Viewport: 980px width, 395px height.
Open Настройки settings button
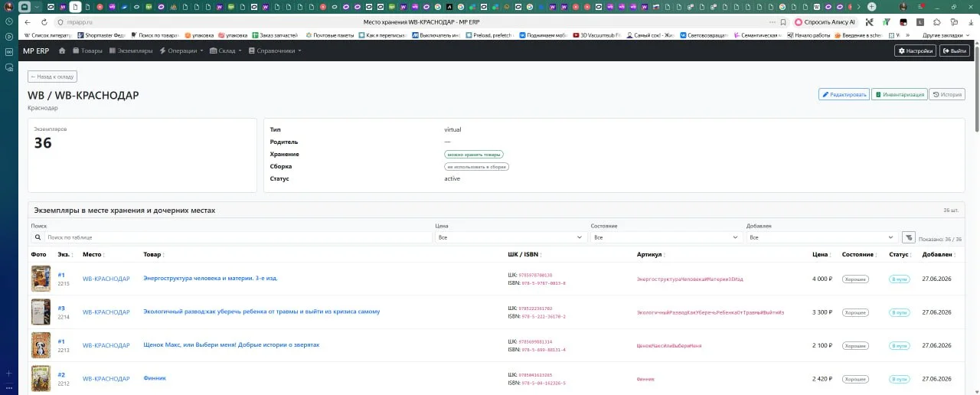916,51
